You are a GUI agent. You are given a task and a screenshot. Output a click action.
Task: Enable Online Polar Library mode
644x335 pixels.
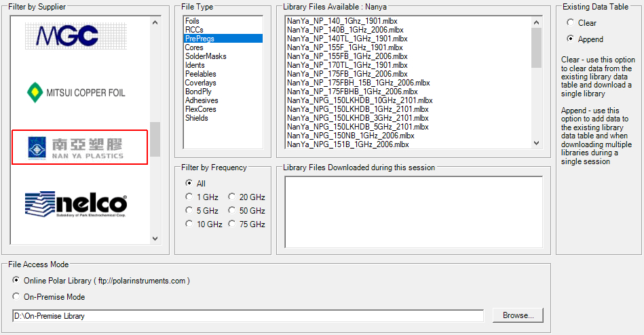[x=101, y=280]
